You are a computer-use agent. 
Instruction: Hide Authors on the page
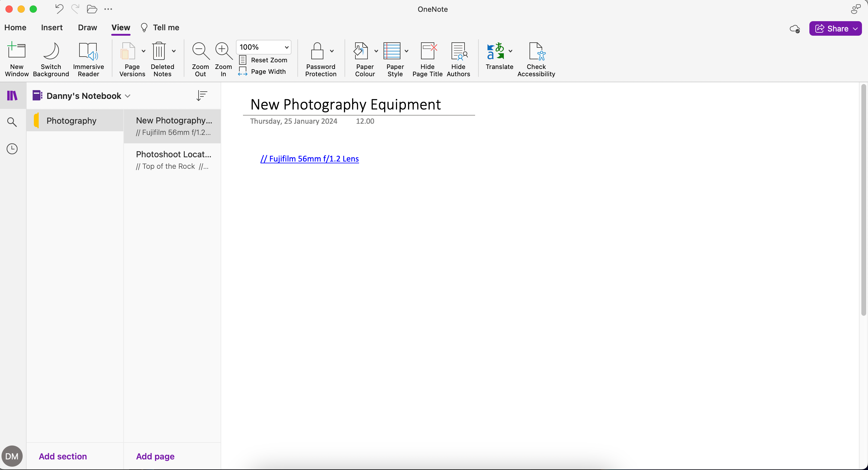(x=458, y=59)
